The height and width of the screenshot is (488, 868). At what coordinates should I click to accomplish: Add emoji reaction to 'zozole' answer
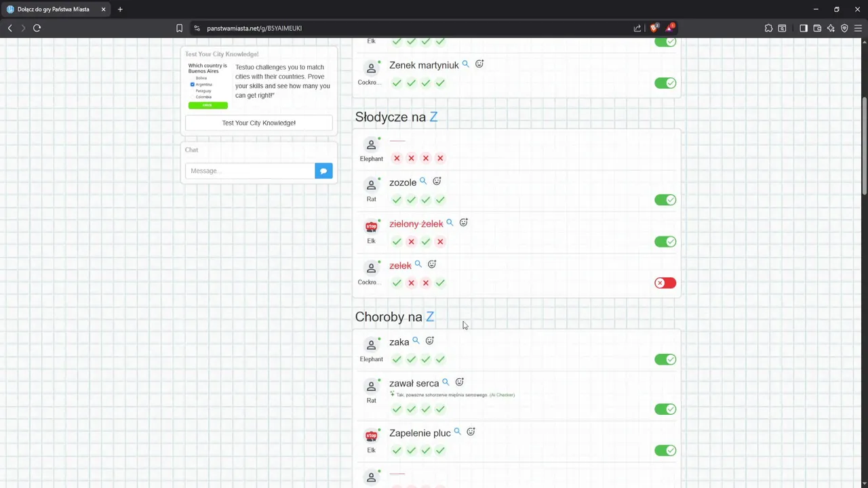[437, 181]
